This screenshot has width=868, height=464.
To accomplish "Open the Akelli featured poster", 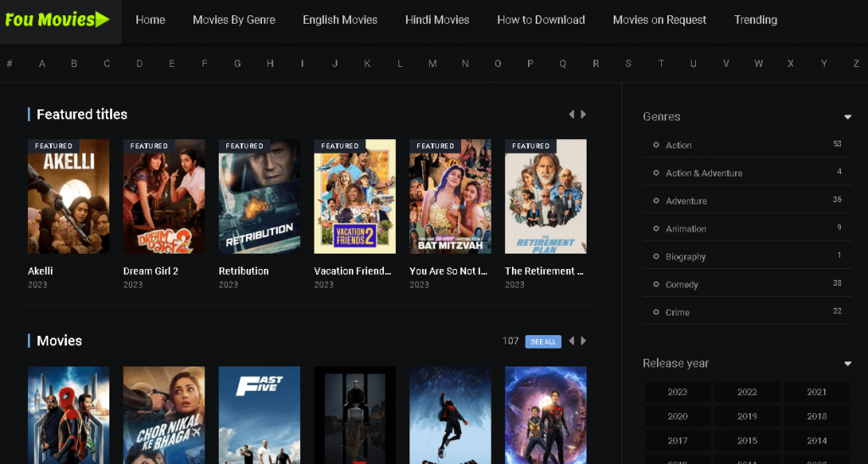I will 69,197.
